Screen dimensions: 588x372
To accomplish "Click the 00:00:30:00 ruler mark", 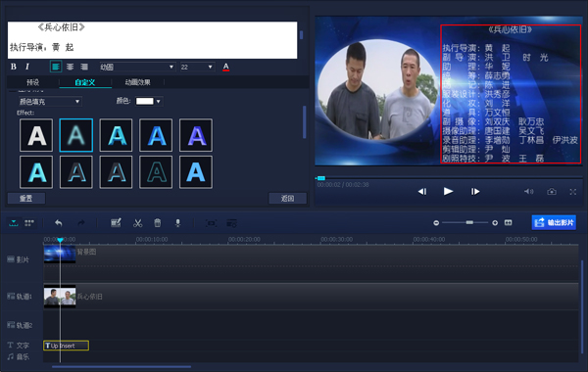I will pyautogui.click(x=336, y=239).
